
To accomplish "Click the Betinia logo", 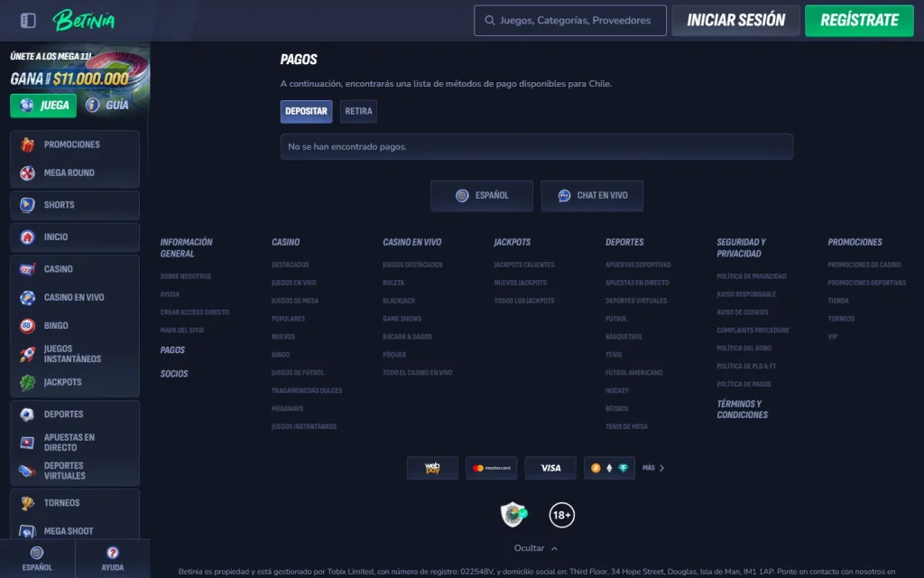I will tap(84, 21).
